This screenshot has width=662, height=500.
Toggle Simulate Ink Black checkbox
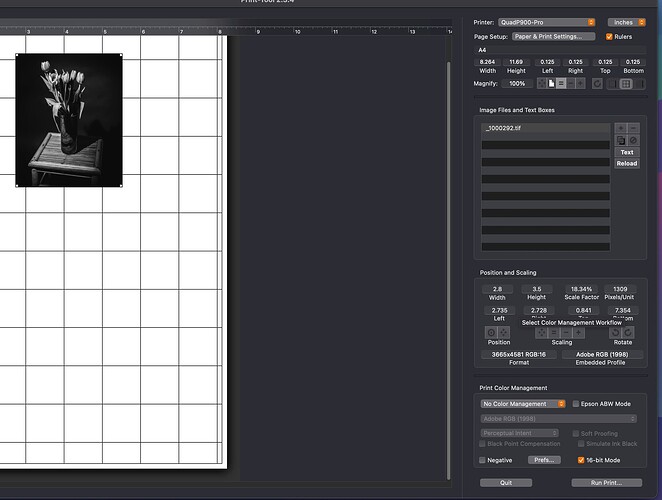point(581,443)
